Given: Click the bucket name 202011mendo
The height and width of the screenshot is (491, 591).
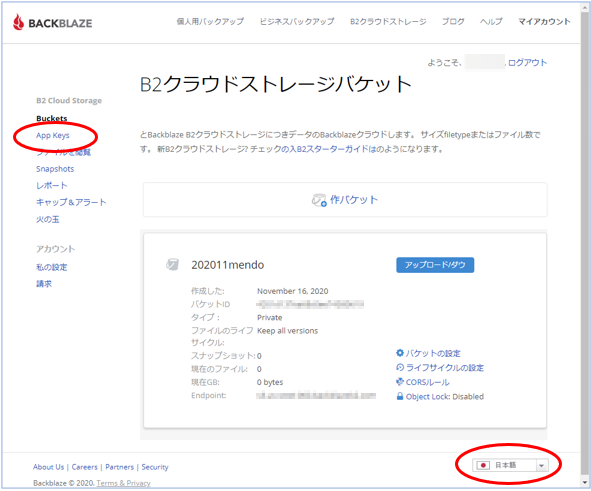Looking at the screenshot, I should [228, 265].
